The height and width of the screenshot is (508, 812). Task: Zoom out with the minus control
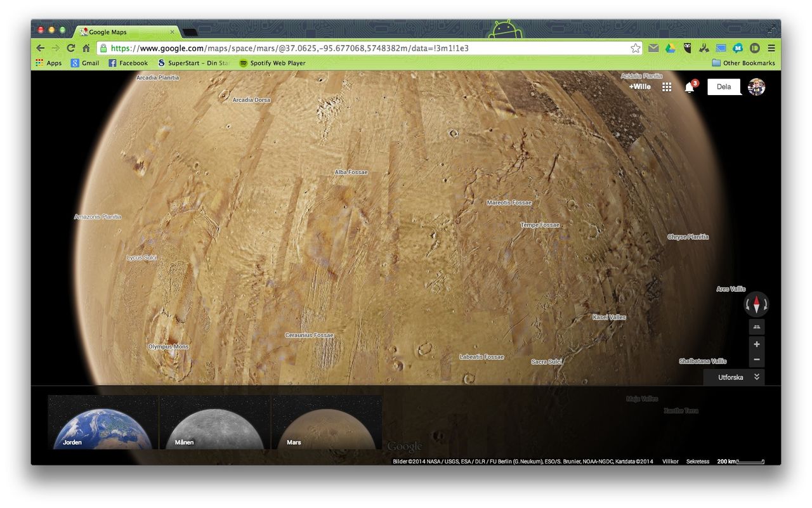tap(757, 360)
